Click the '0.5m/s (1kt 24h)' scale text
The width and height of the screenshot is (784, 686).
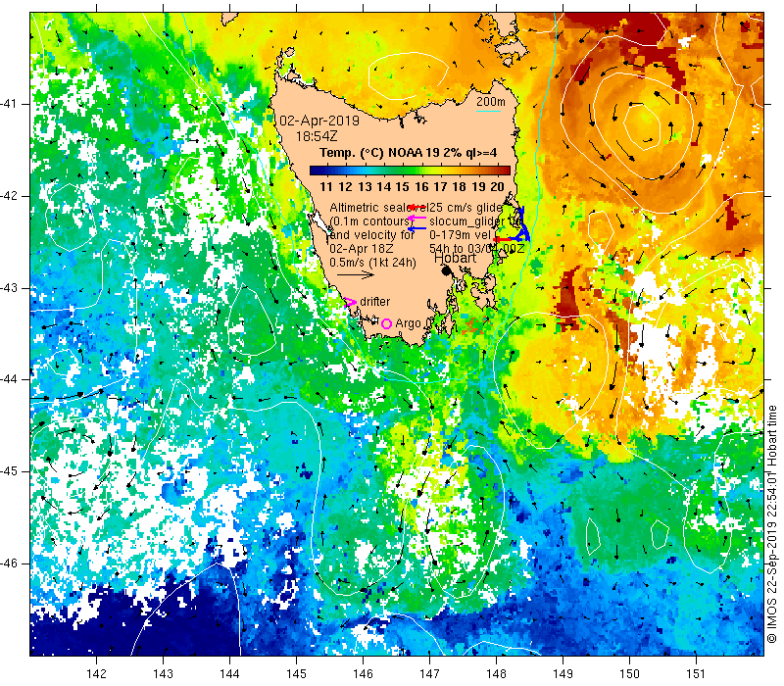(372, 263)
